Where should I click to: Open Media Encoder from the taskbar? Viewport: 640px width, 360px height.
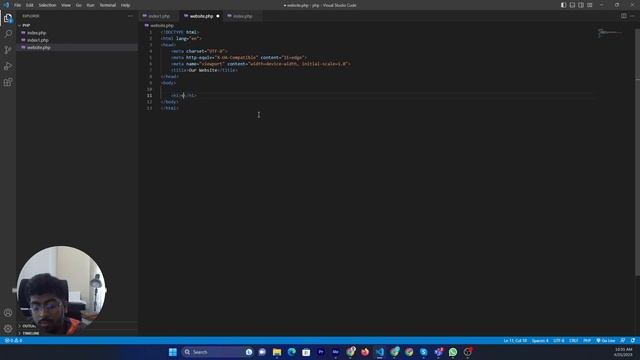[336, 352]
